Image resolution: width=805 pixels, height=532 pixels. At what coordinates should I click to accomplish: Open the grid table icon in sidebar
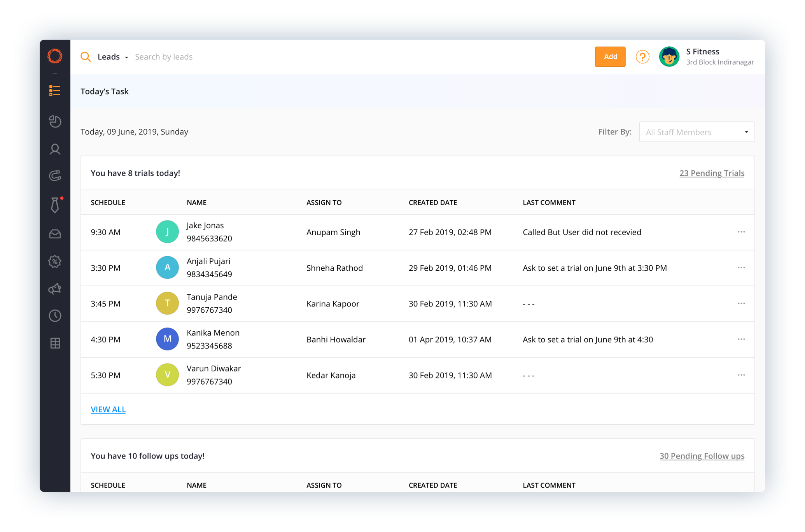tap(55, 343)
